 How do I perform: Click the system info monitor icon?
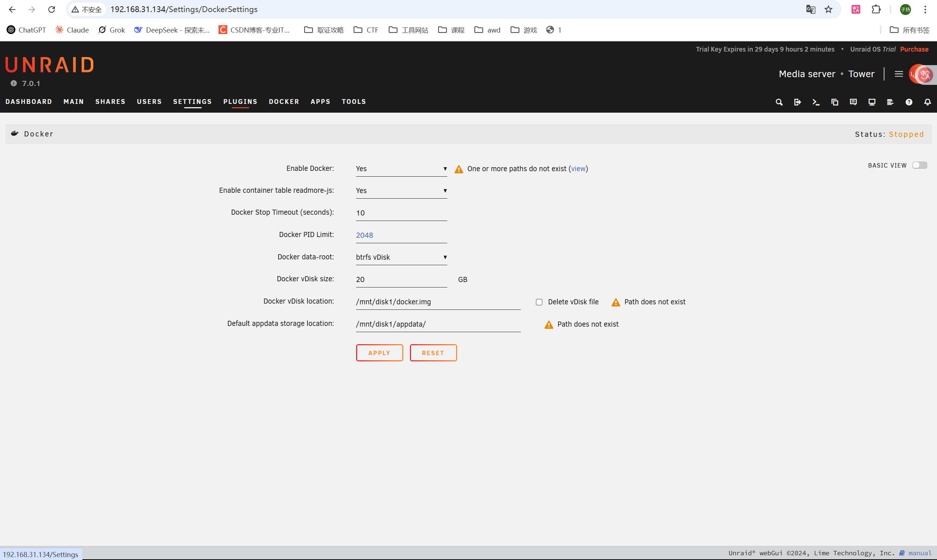pyautogui.click(x=872, y=102)
